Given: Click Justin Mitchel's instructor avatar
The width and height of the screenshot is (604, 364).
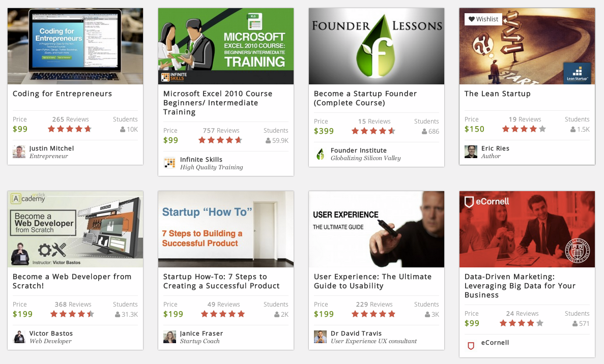Looking at the screenshot, I should coord(19,152).
